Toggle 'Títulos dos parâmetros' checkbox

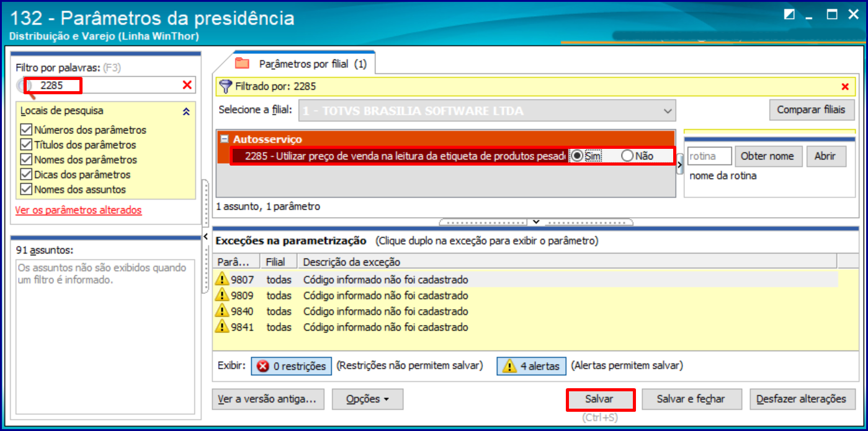[26, 144]
